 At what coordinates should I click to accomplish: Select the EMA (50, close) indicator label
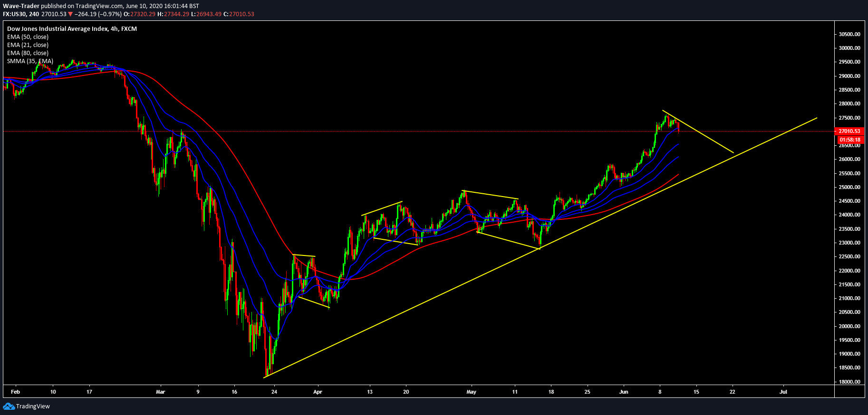pyautogui.click(x=28, y=37)
